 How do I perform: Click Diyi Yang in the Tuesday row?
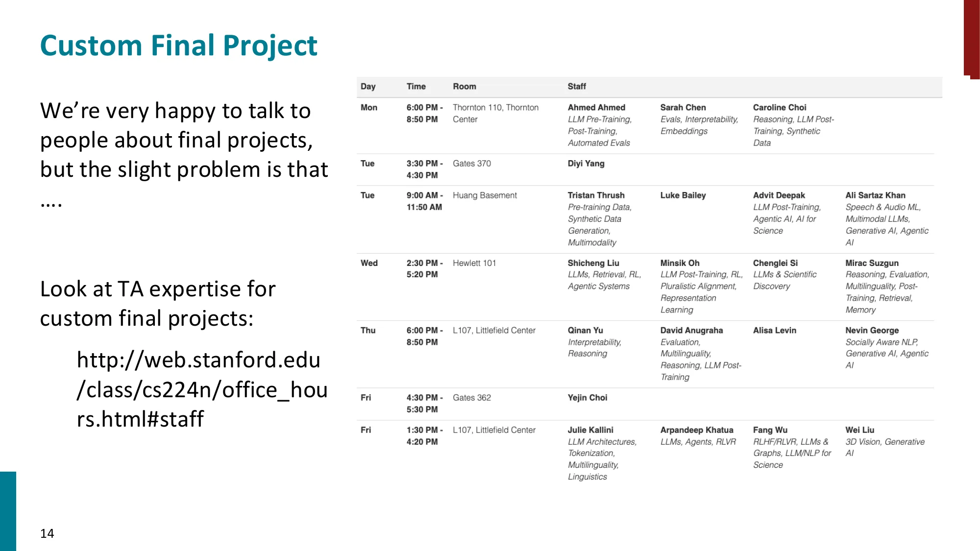(586, 164)
